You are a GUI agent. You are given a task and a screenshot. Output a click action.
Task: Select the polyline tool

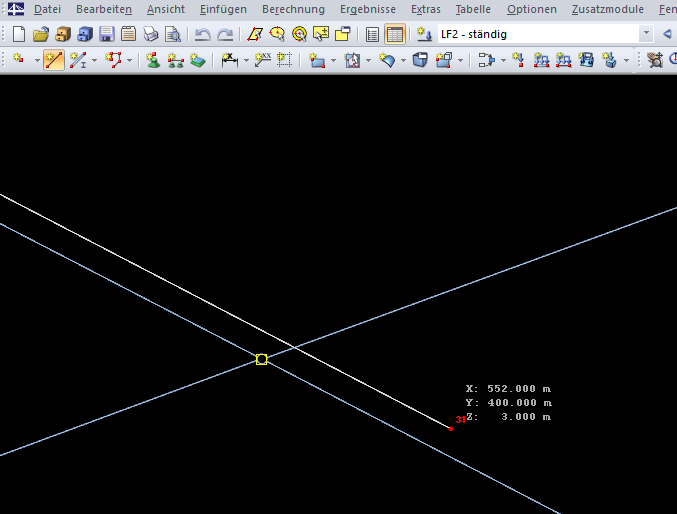tap(114, 60)
